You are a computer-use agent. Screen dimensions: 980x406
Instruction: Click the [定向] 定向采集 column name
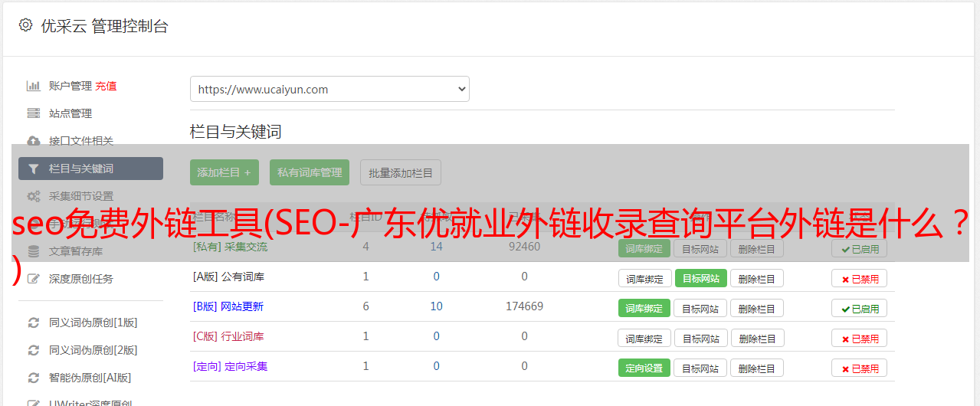tap(230, 366)
